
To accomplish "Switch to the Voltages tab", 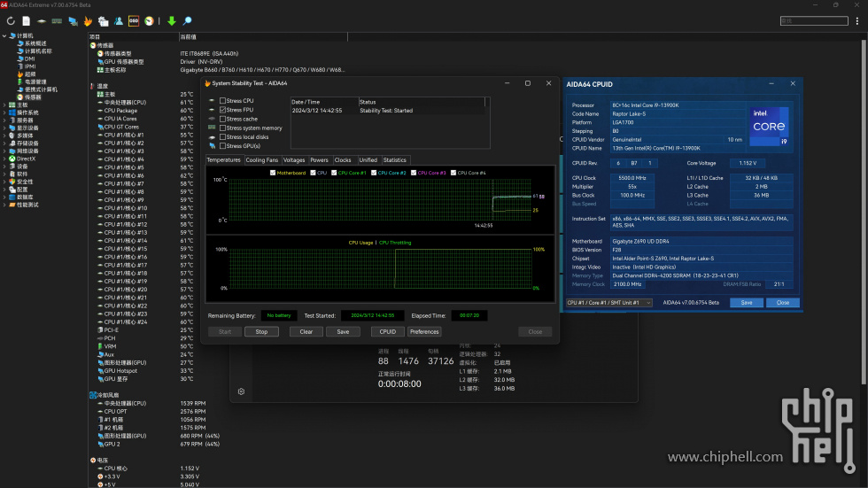I will point(294,160).
